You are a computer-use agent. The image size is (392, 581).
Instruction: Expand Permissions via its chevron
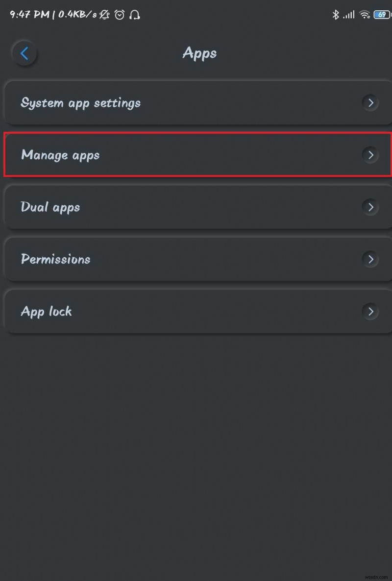click(370, 259)
